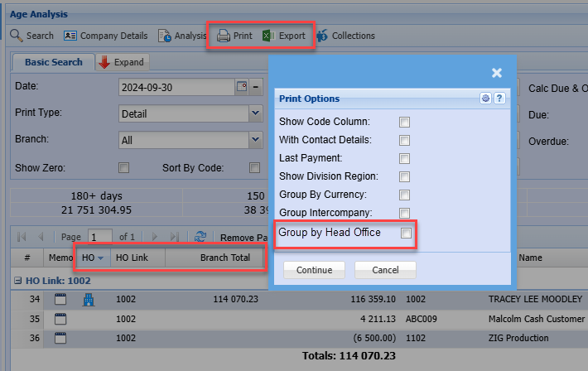Switch to the Basic Search tab

coord(54,62)
